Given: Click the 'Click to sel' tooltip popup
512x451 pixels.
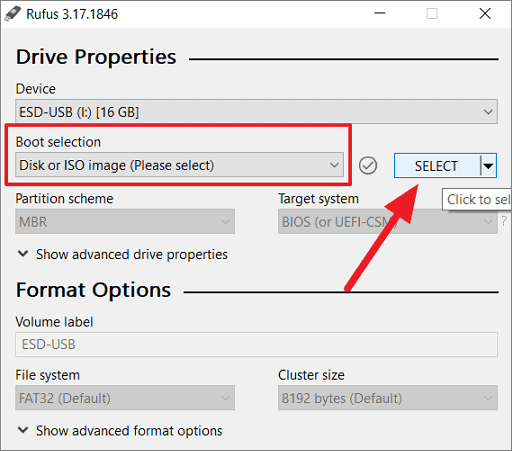Looking at the screenshot, I should point(477,199).
